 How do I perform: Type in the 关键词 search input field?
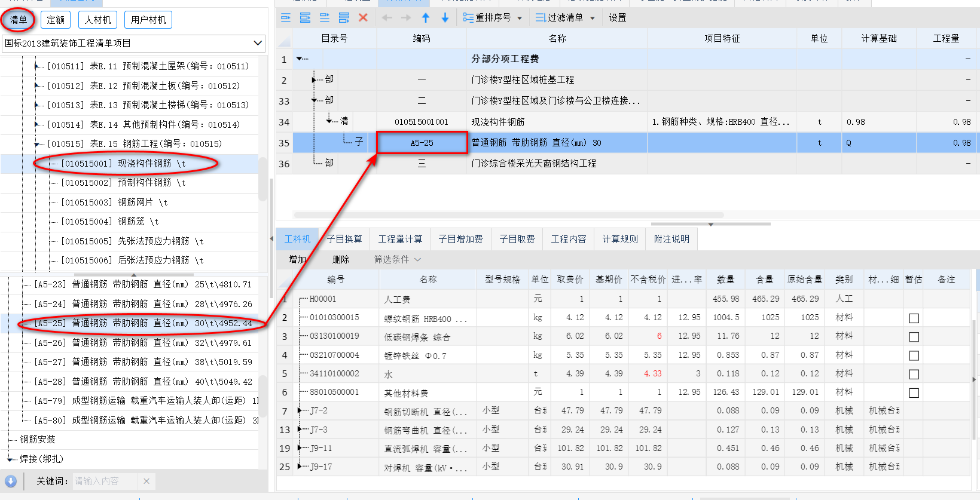105,481
